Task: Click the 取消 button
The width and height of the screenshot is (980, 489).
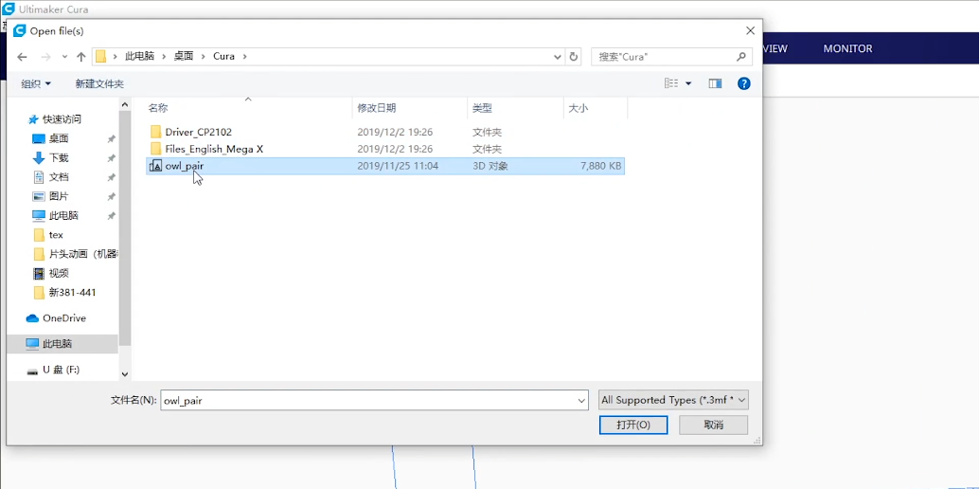Action: (x=713, y=426)
